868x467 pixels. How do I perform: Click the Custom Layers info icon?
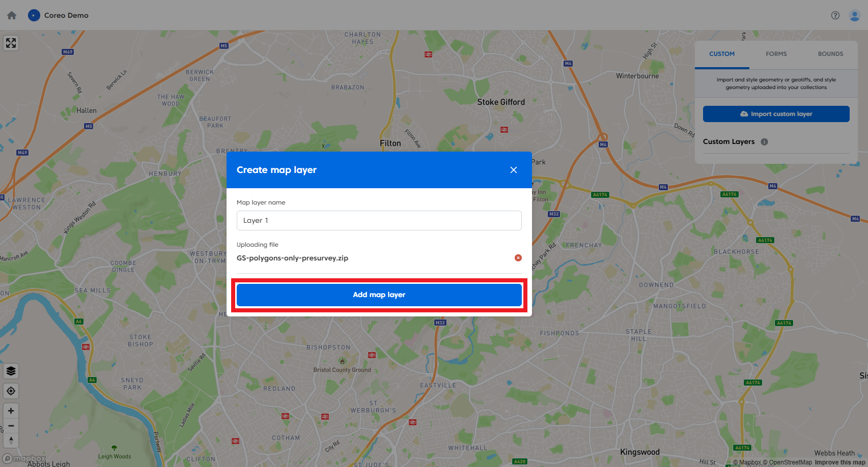[765, 141]
